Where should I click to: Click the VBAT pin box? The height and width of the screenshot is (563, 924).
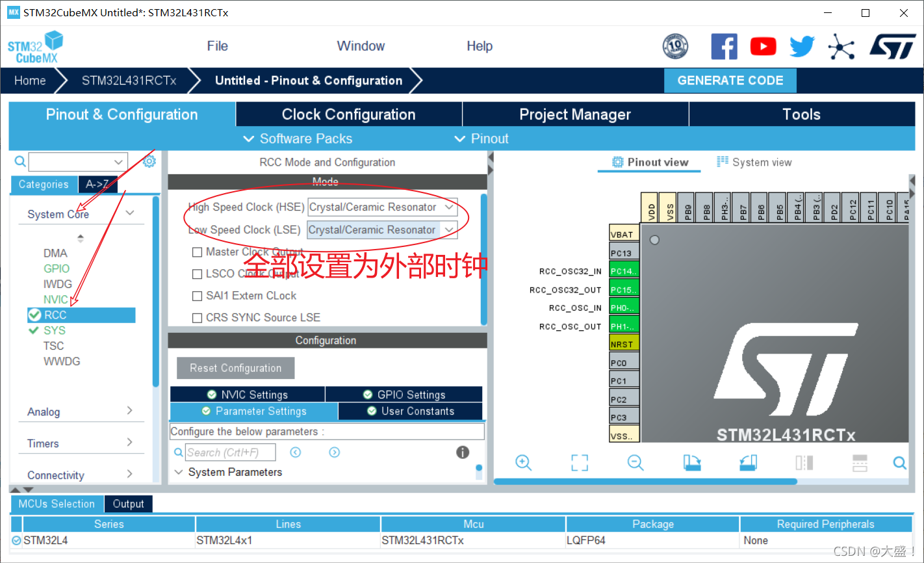624,234
